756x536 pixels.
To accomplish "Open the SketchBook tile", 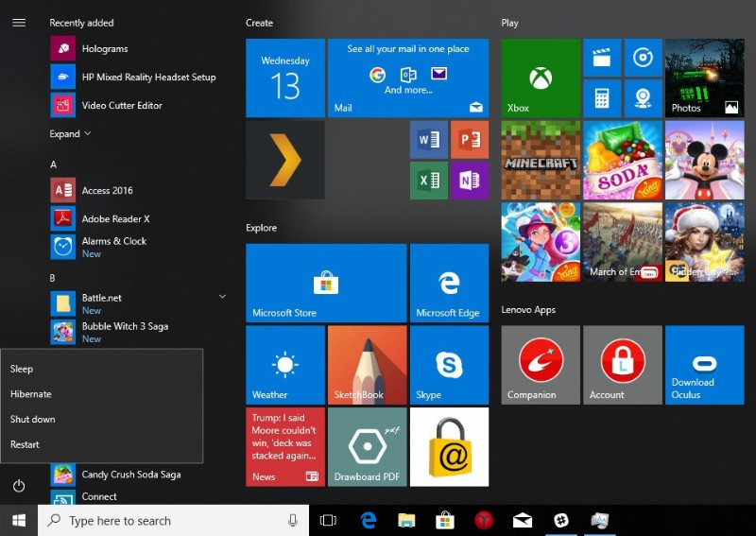I will (x=367, y=365).
